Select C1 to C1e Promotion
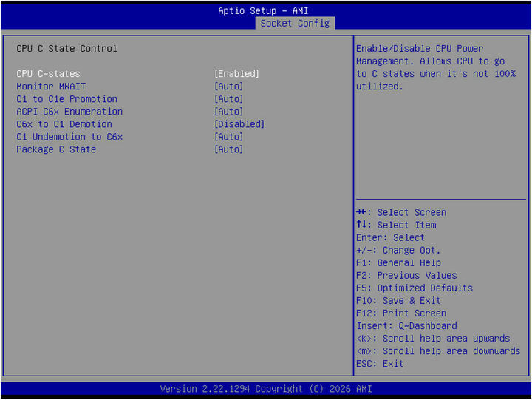The height and width of the screenshot is (400, 532). (x=66, y=99)
